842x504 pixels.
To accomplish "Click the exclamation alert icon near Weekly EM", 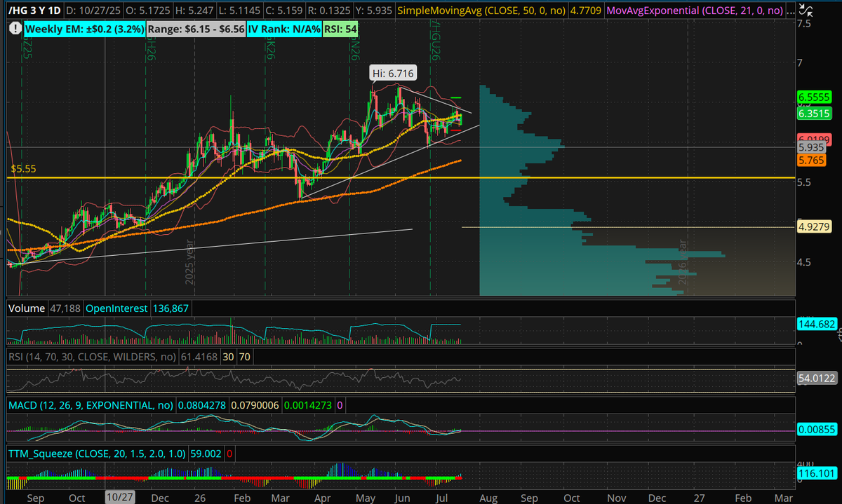I will [x=14, y=29].
